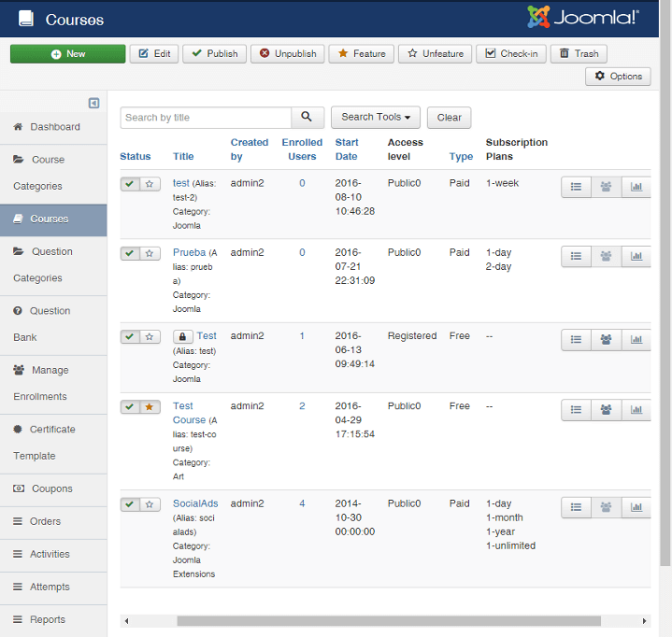Click the Courses book icon in the header
672x637 pixels.
26,20
